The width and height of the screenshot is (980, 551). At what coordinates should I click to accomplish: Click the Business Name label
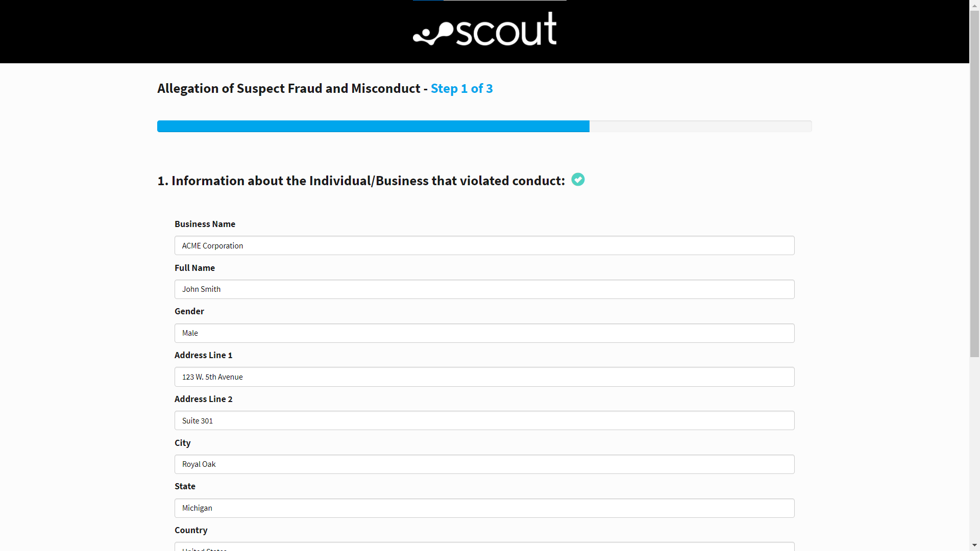205,224
